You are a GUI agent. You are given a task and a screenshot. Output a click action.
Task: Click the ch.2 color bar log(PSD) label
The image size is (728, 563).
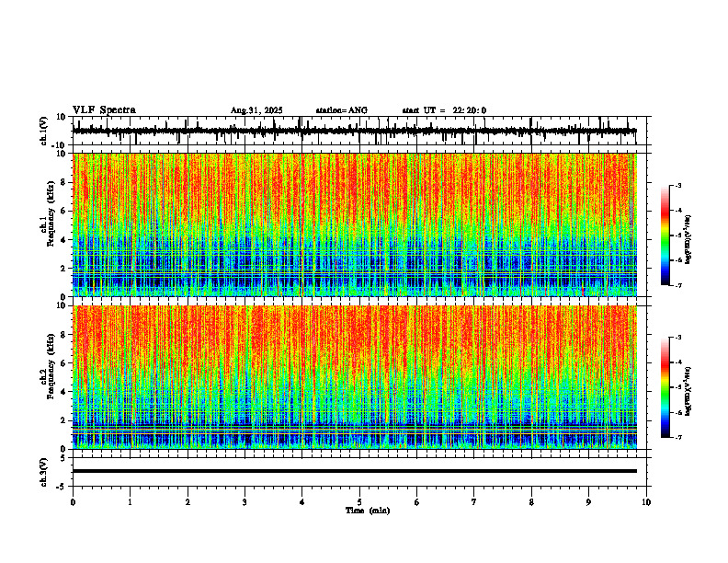tap(688, 391)
